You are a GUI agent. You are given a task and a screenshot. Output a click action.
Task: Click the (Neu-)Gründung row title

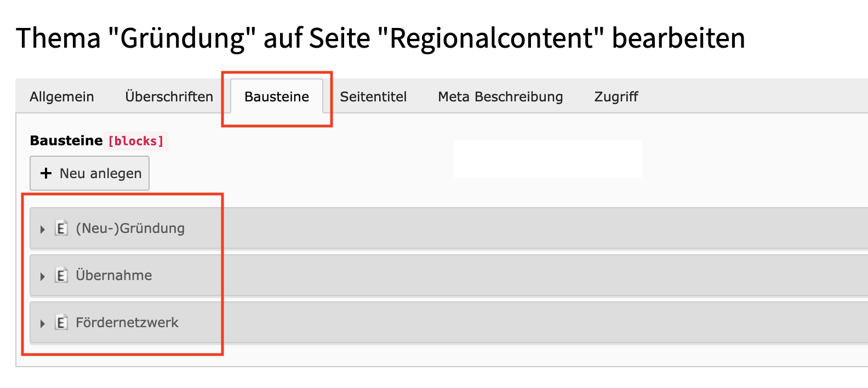click(x=130, y=228)
